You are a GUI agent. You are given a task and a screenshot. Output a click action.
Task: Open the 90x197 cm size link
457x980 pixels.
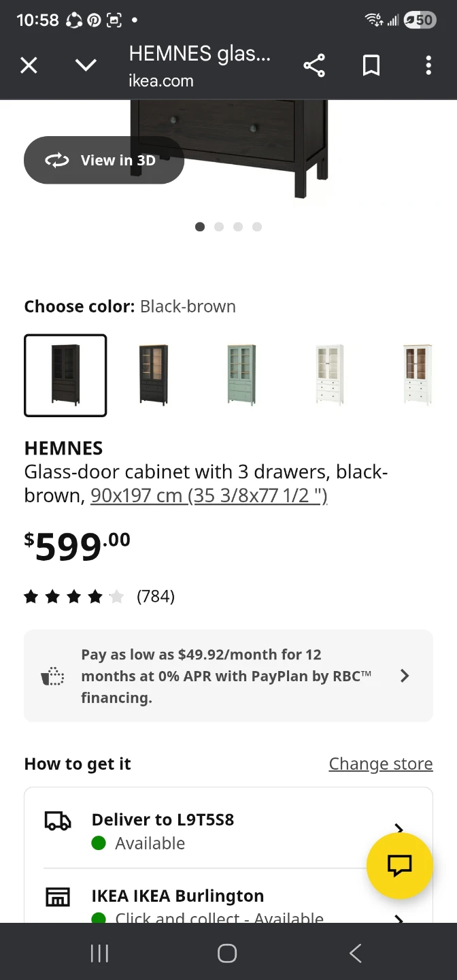tap(209, 495)
